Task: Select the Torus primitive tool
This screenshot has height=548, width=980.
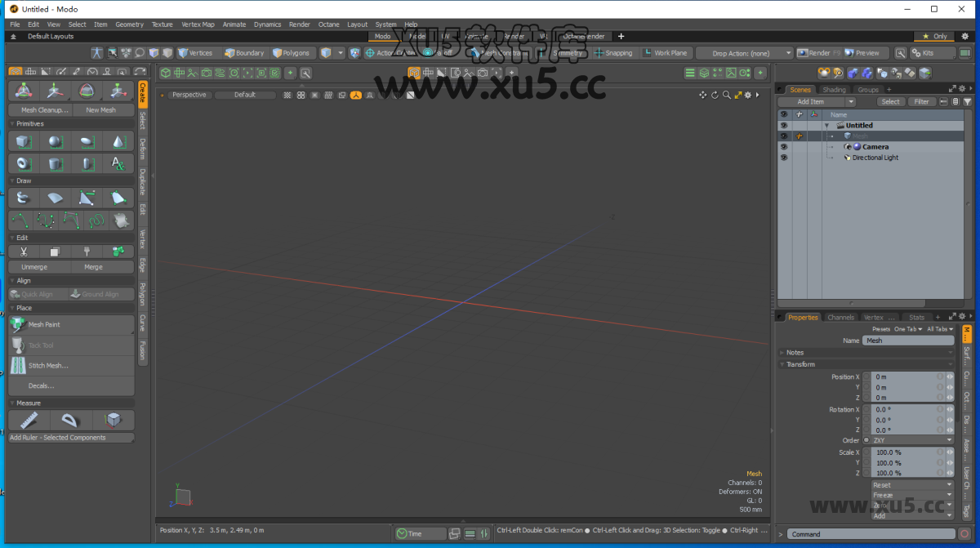Action: [x=22, y=163]
